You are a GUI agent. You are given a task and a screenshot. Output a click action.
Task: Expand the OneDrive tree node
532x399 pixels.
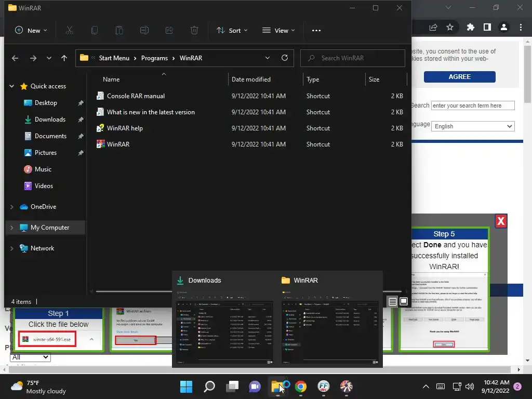click(11, 207)
